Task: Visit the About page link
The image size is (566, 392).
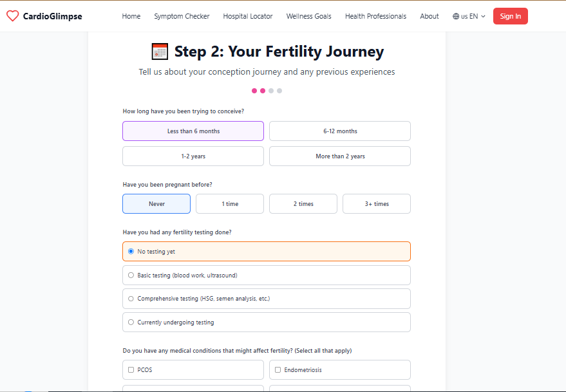Action: (429, 16)
